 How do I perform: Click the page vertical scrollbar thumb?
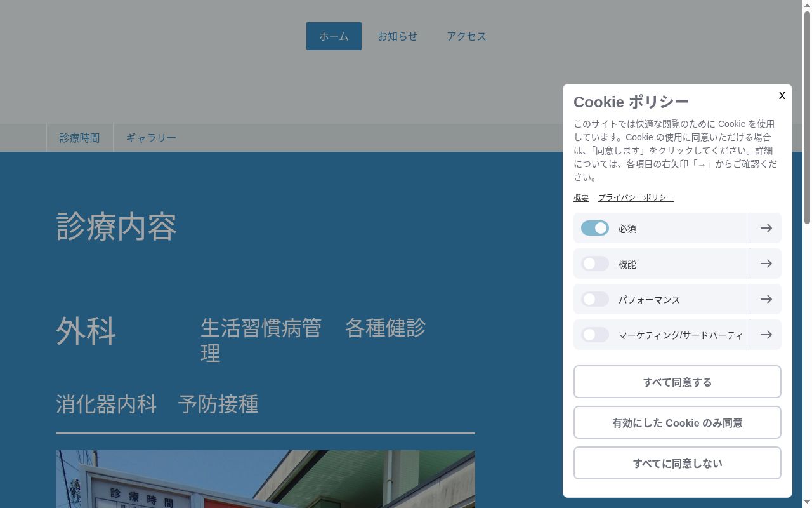[807, 117]
